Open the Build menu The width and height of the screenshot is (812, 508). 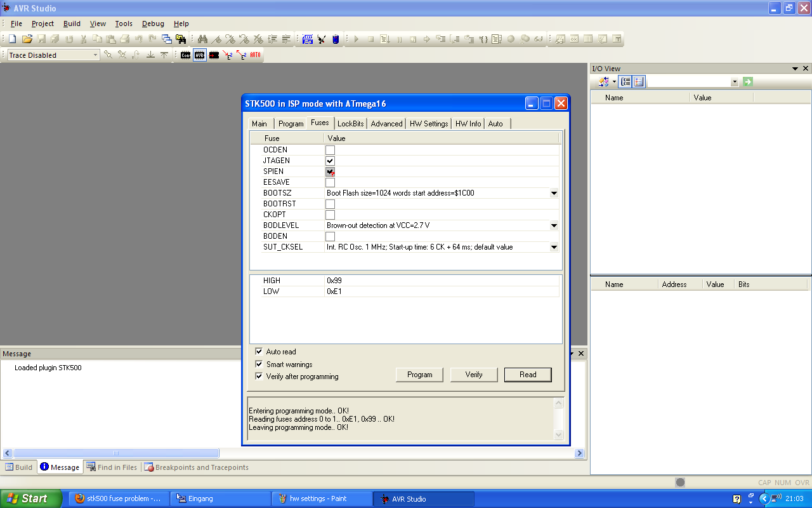click(x=72, y=23)
